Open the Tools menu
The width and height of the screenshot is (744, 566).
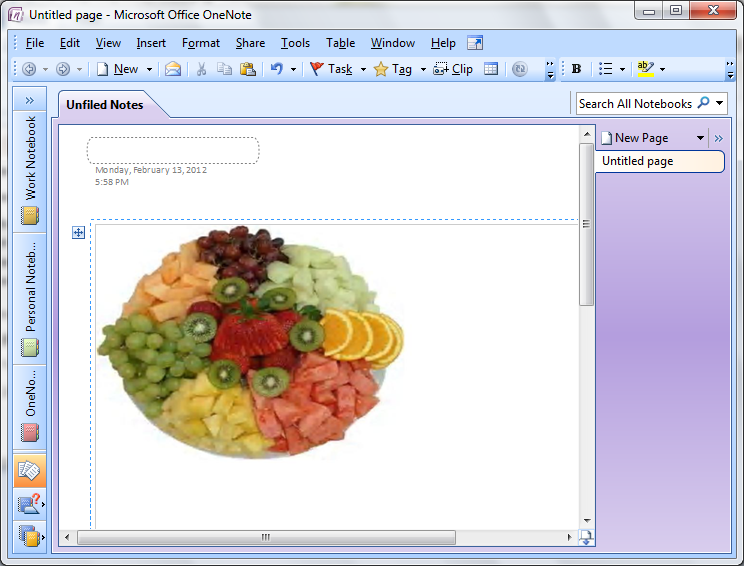[x=295, y=43]
